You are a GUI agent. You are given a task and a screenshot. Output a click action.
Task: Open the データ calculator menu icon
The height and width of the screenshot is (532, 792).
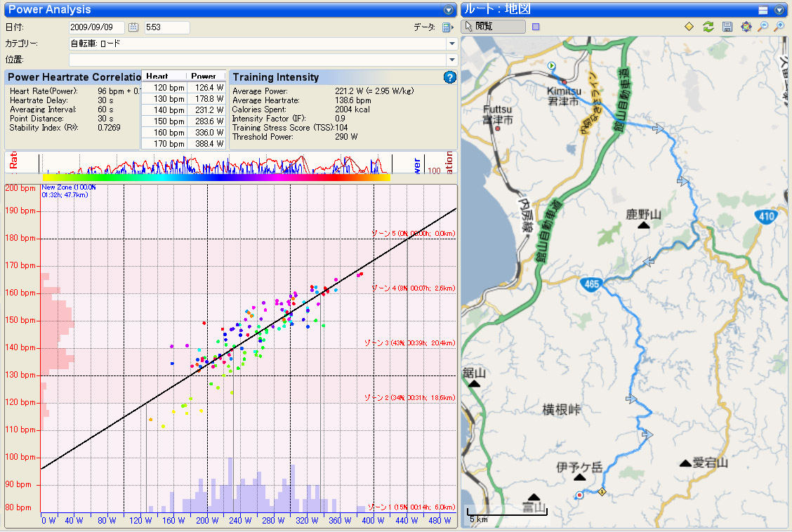click(447, 27)
